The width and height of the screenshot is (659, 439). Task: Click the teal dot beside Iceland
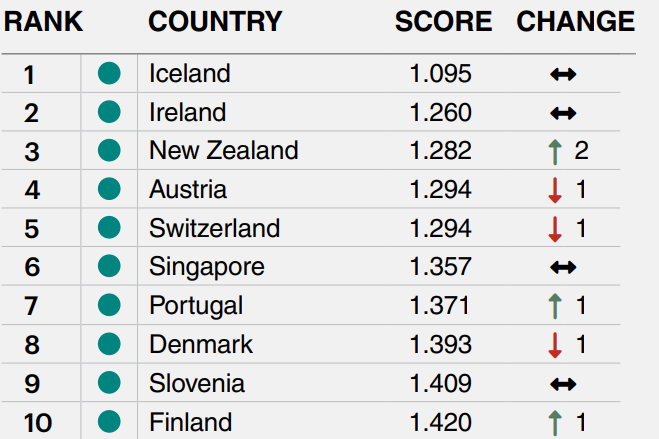tap(109, 73)
